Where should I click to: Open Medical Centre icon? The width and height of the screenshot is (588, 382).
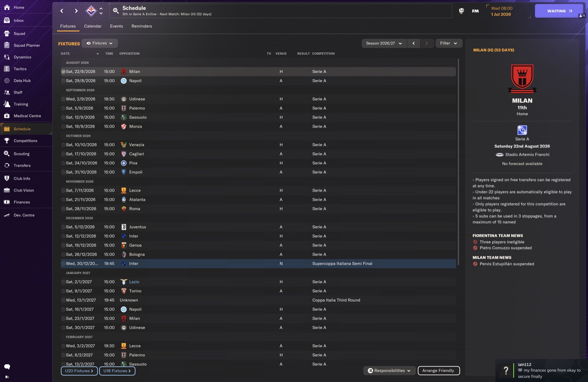pyautogui.click(x=7, y=116)
